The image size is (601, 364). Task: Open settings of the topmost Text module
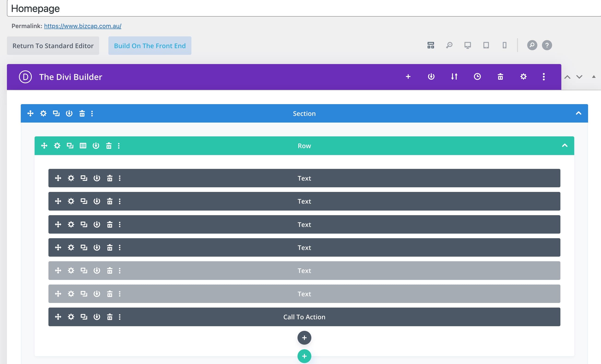[71, 178]
